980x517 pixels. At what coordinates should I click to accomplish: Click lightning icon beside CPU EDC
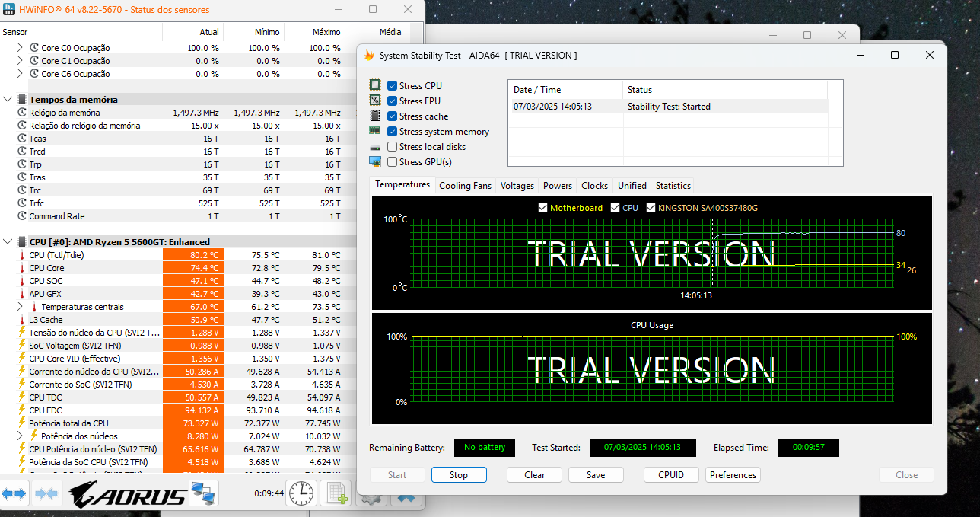coord(21,410)
